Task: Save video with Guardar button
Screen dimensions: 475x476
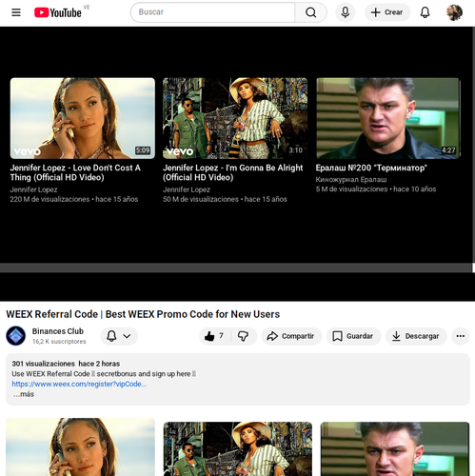Action: click(x=353, y=336)
